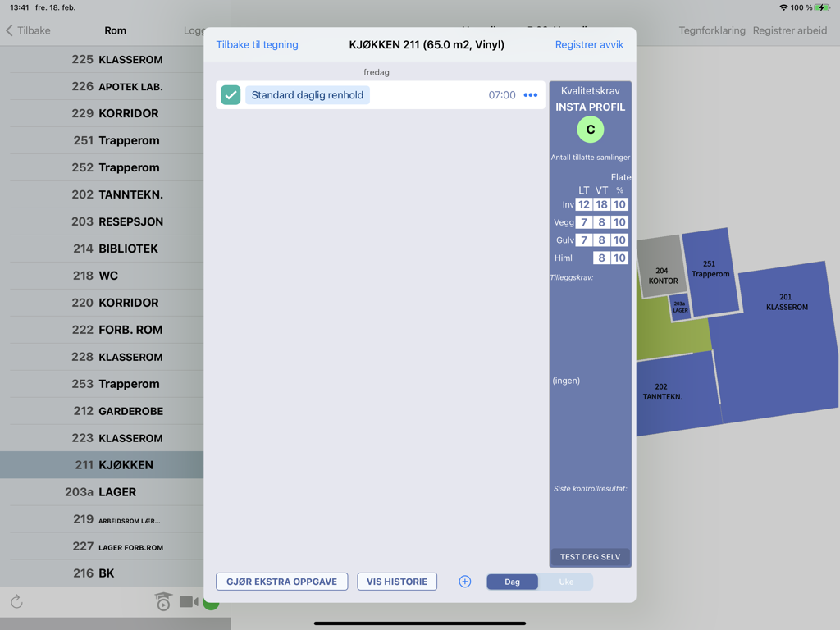Uncheck the Standard daglig renhold completion checkmark

click(x=230, y=94)
